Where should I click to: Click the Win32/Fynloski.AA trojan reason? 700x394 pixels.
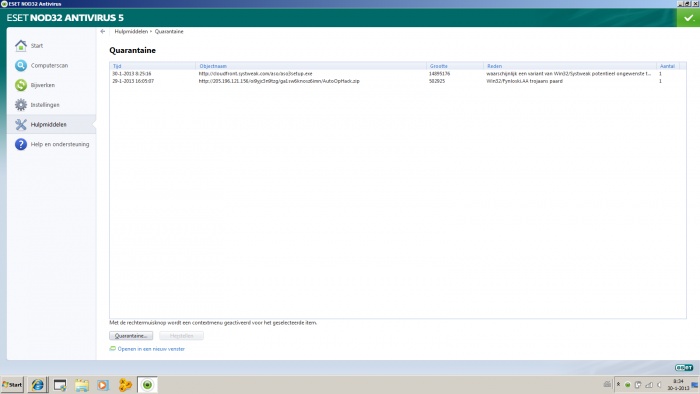[x=524, y=81]
